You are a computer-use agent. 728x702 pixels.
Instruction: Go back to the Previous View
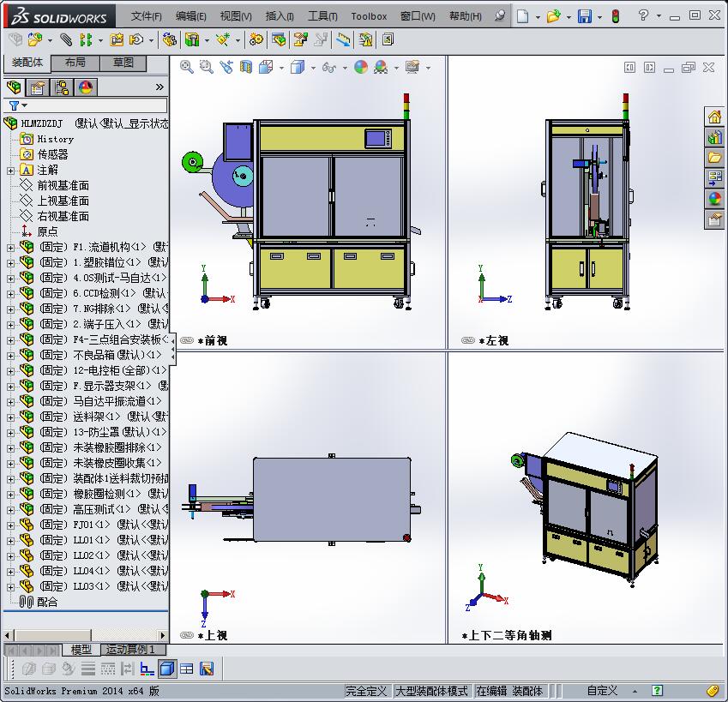coord(226,67)
